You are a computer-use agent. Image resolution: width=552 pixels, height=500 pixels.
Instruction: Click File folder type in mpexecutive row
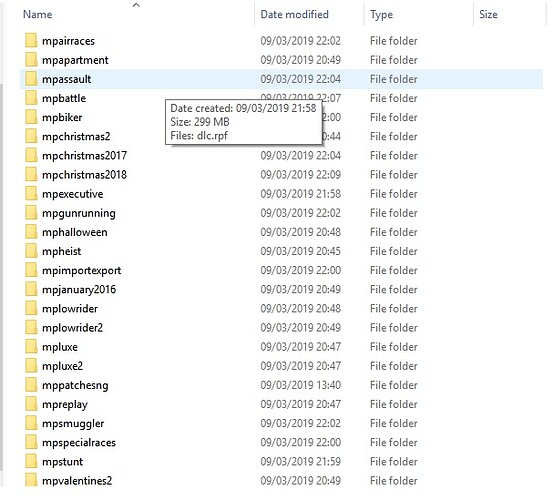click(394, 194)
